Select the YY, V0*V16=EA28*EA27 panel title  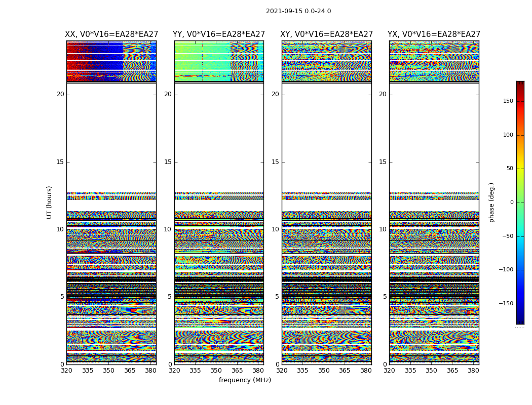tap(219, 34)
